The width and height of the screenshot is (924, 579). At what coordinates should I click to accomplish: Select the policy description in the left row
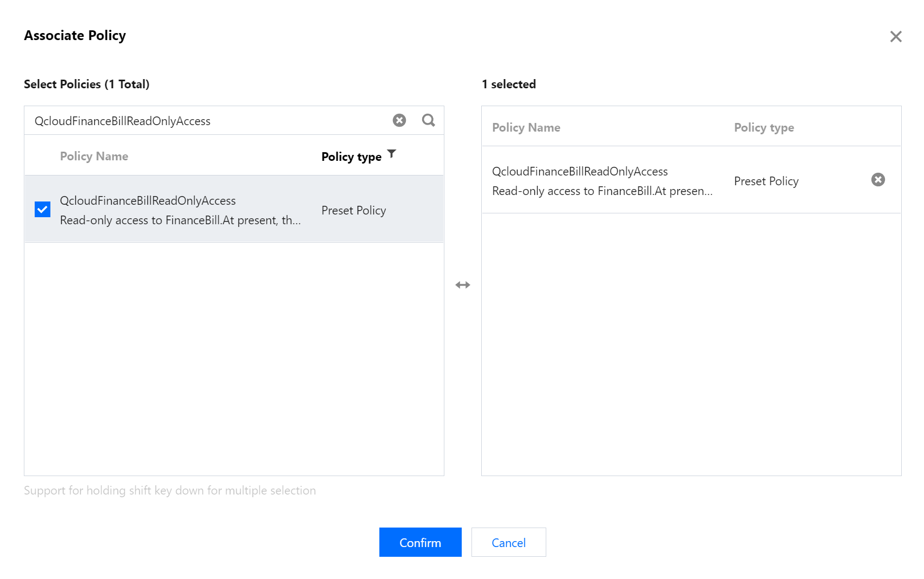coord(180,220)
